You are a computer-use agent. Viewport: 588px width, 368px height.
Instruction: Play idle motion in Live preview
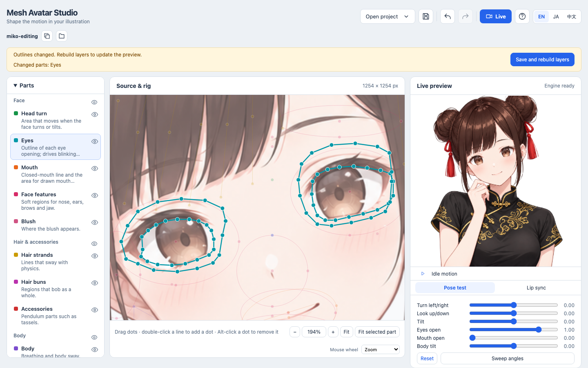(x=423, y=274)
